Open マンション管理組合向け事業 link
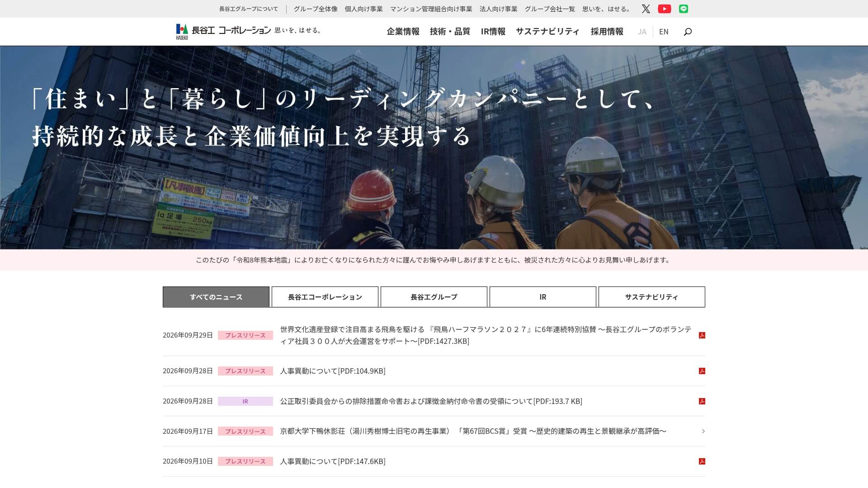 pos(431,9)
